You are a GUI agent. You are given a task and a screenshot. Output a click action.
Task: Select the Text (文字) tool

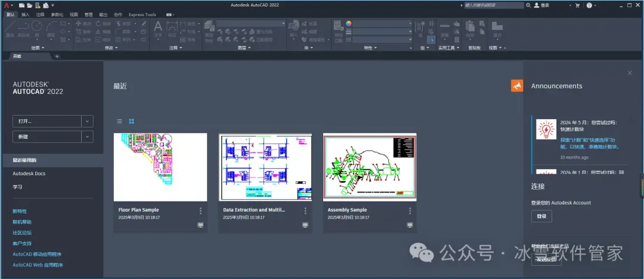pos(158,30)
